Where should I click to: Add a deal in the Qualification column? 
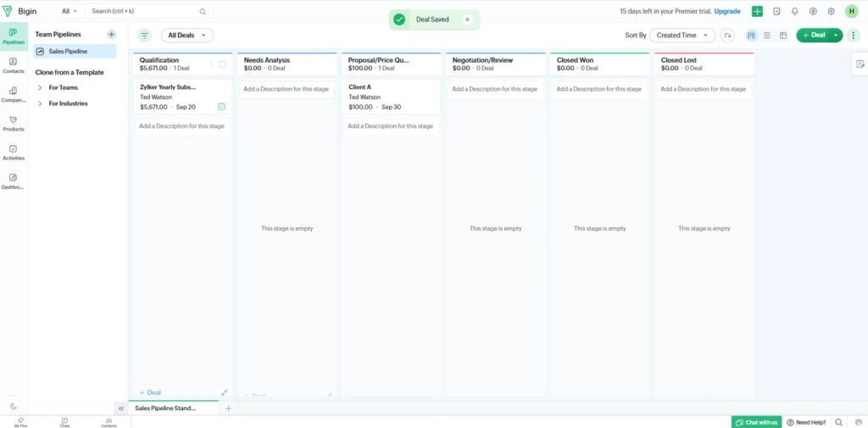click(x=150, y=392)
